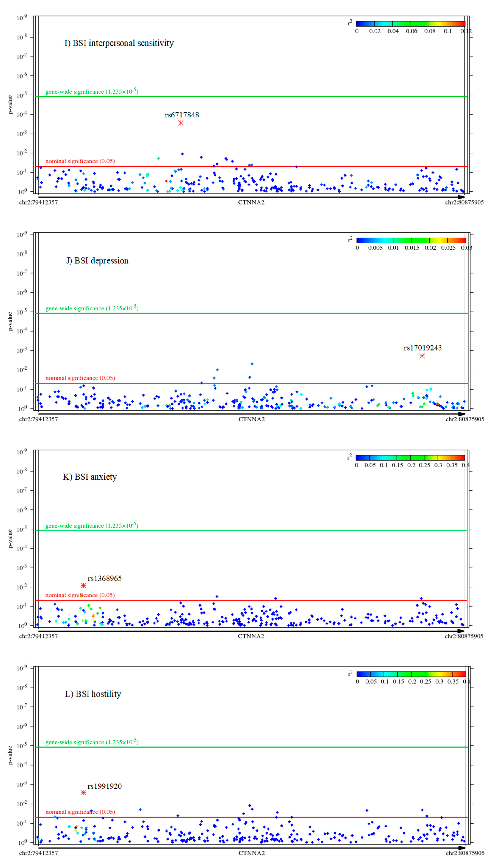Screen dimensions: 493x868
Task: Click the r² color bar in panel I
Action: click(411, 24)
